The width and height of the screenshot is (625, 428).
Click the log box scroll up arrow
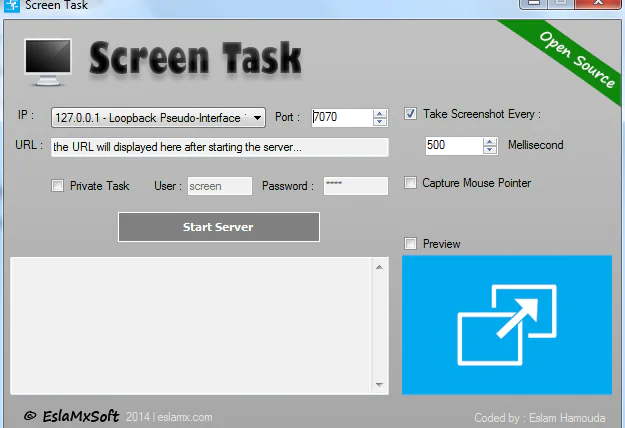[379, 267]
